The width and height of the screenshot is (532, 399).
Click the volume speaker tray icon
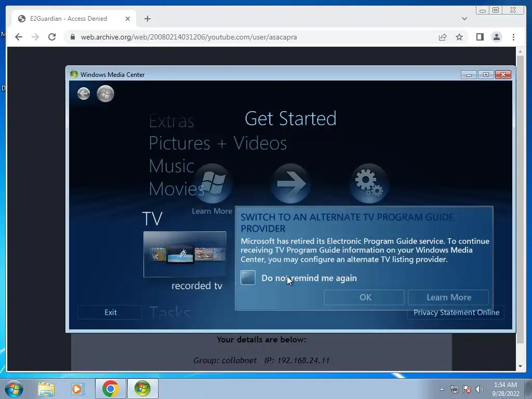click(x=480, y=390)
